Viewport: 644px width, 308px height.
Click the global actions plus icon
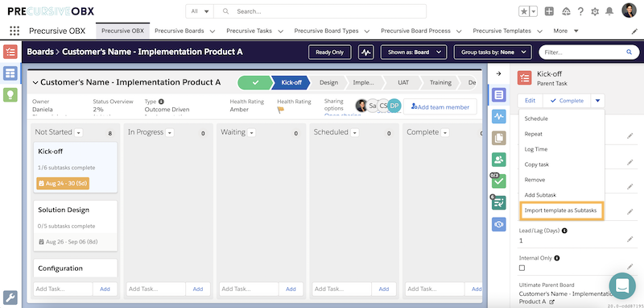click(549, 11)
